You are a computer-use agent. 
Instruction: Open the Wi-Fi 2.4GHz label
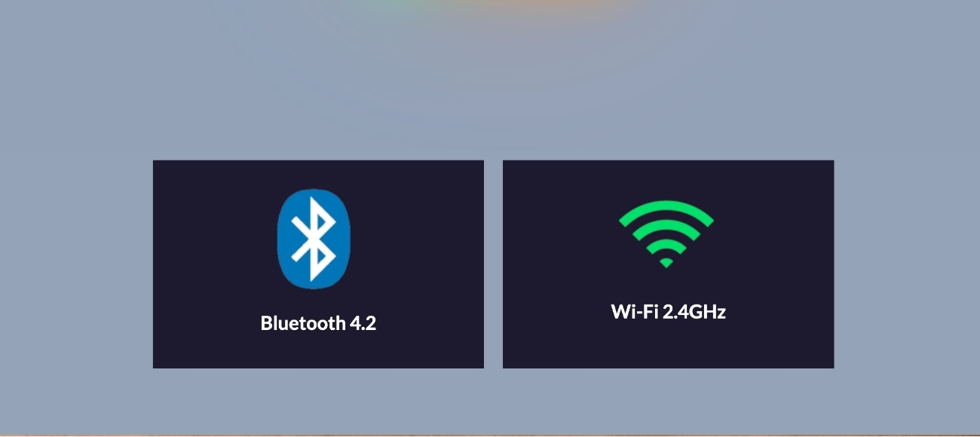tap(668, 312)
